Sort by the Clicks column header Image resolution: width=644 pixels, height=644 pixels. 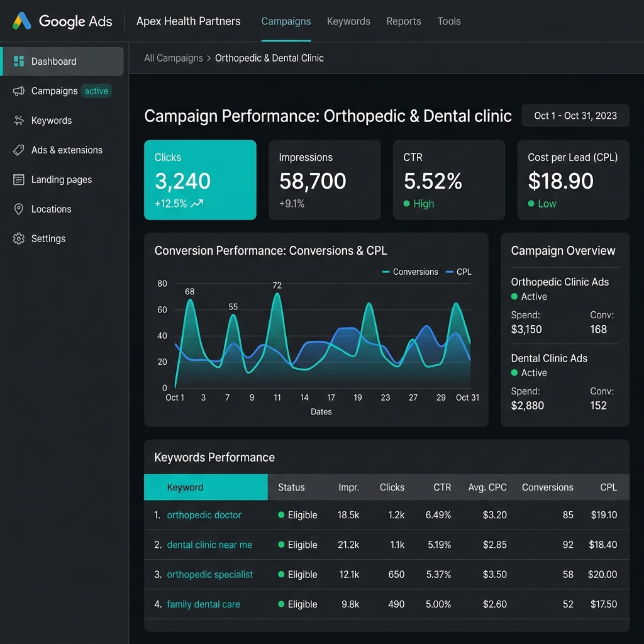(392, 487)
